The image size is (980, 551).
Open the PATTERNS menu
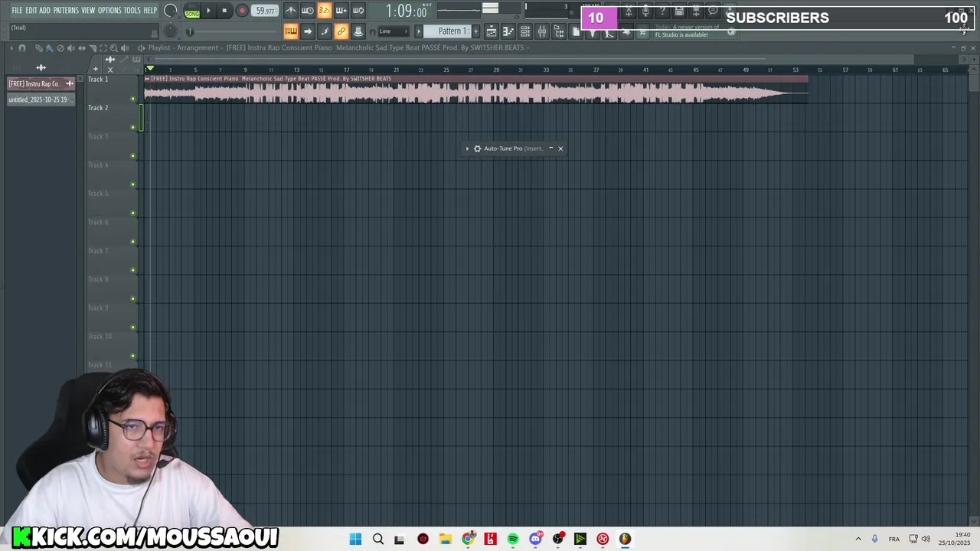pyautogui.click(x=66, y=11)
